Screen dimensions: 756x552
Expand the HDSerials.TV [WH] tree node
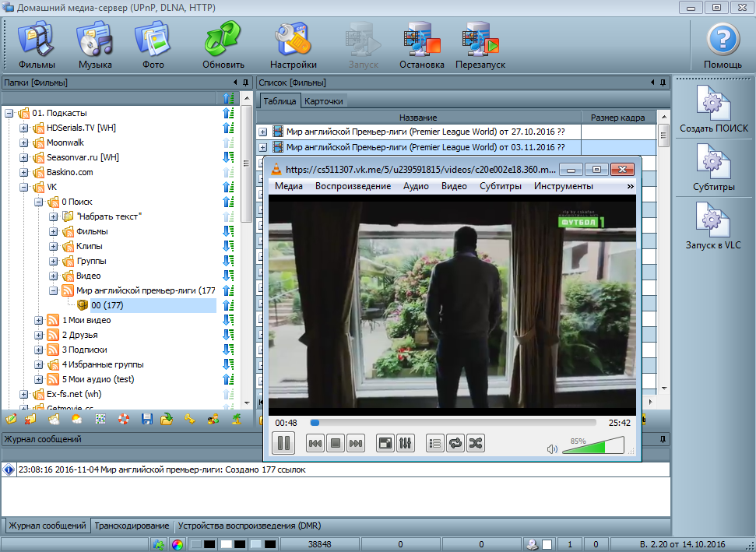(x=23, y=128)
